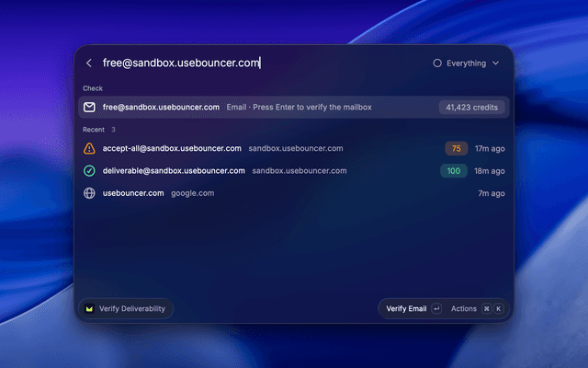Click the Recent section header

click(94, 130)
